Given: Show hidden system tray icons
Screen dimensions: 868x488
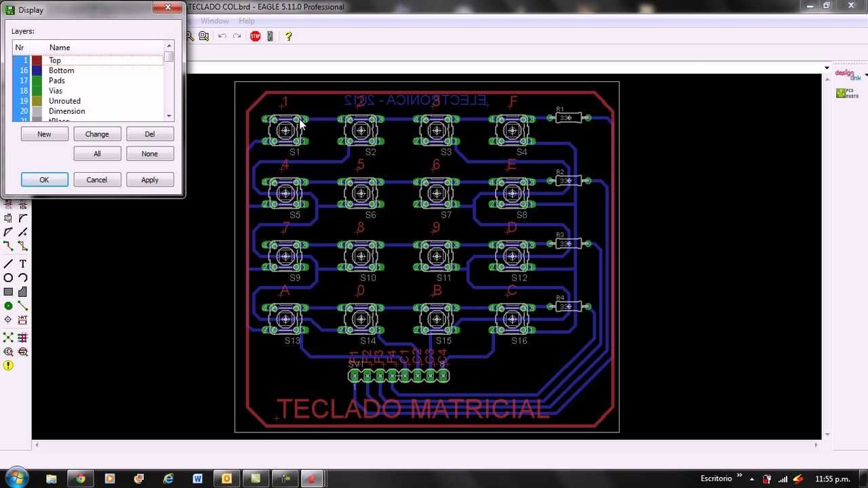Looking at the screenshot, I should coord(751,479).
